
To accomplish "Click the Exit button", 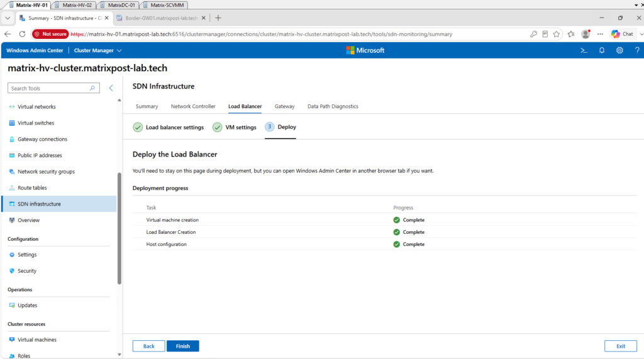I will point(621,346).
